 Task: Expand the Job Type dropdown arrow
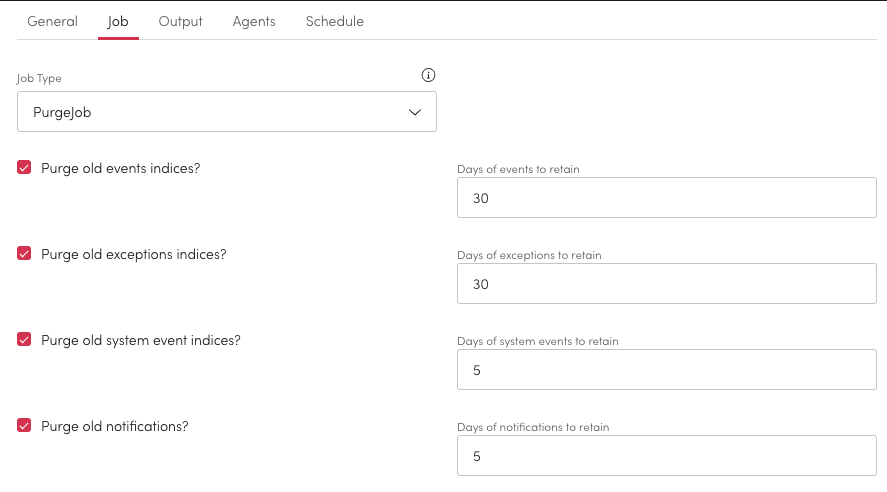pos(416,113)
